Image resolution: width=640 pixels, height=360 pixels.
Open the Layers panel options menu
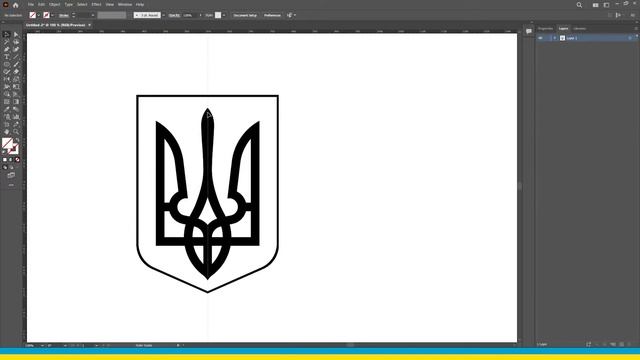(x=636, y=29)
